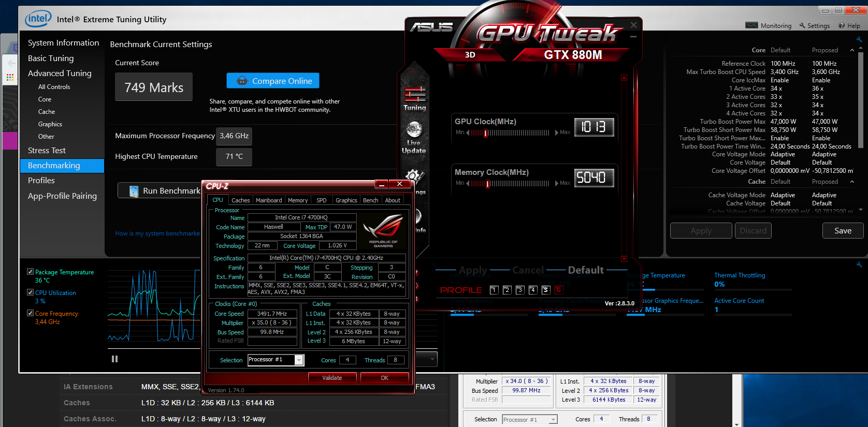This screenshot has width=868, height=427.
Task: Open Live Update in GPU Tweak
Action: (414, 137)
